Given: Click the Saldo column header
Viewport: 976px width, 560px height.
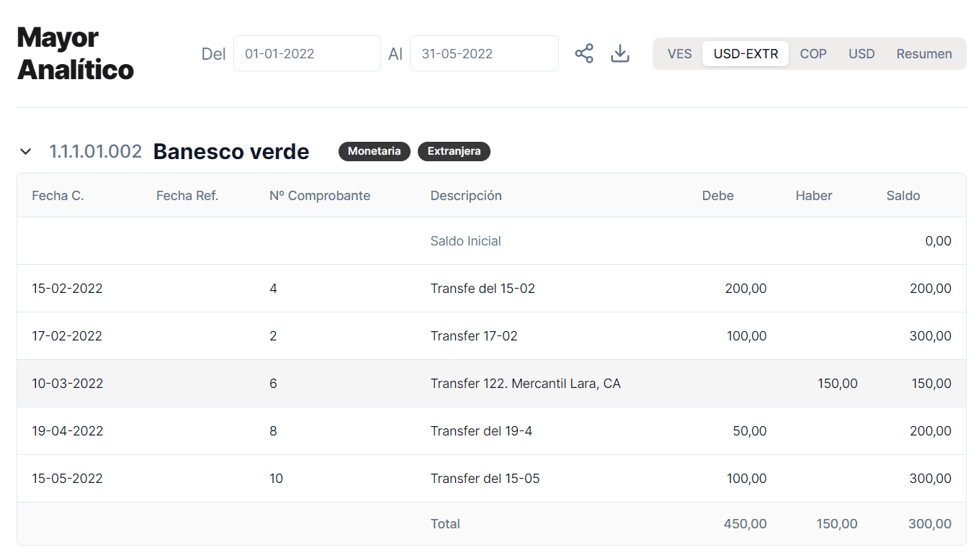Looking at the screenshot, I should click(903, 196).
